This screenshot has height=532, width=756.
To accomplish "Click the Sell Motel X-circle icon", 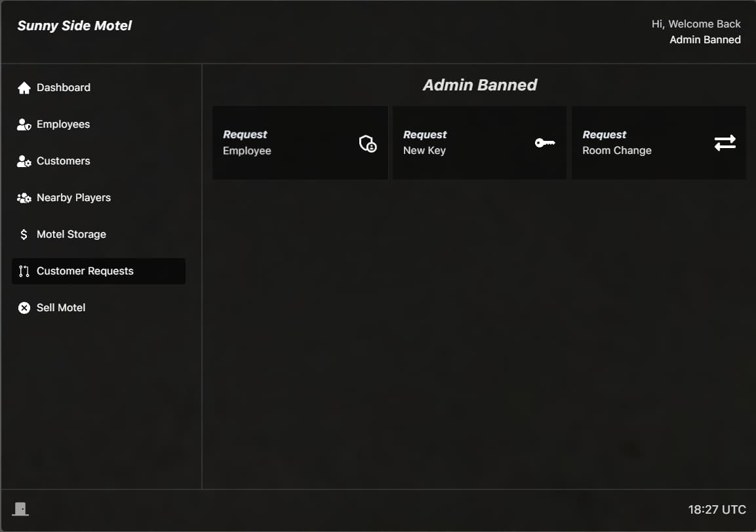I will pos(24,307).
